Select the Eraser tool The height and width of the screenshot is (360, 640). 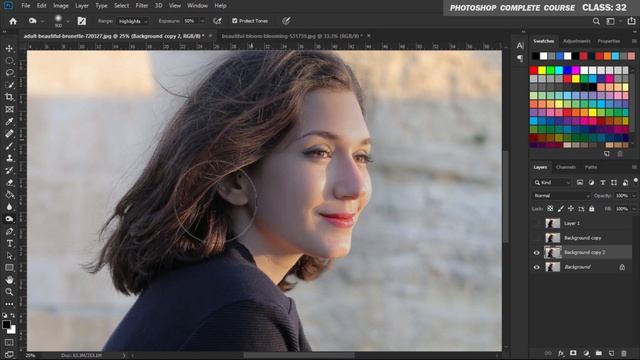(9, 182)
